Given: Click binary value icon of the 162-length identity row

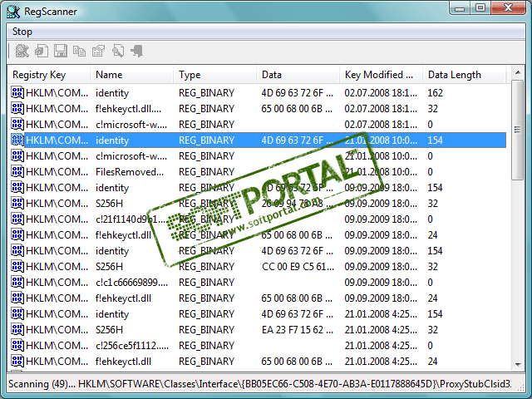Looking at the screenshot, I should tap(17, 92).
